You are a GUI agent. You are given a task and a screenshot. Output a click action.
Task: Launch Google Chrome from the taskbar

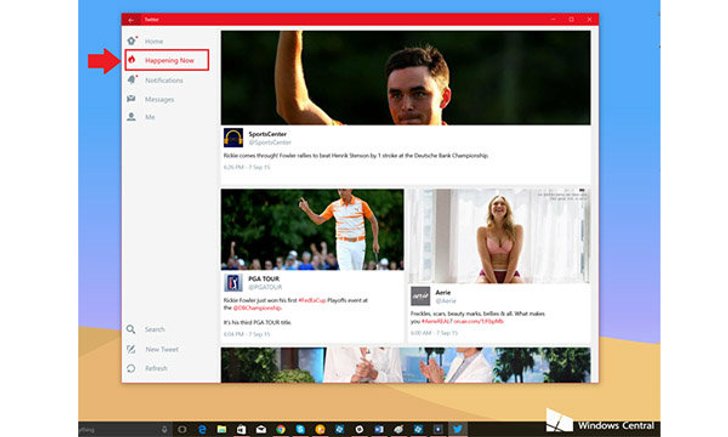pyautogui.click(x=280, y=430)
